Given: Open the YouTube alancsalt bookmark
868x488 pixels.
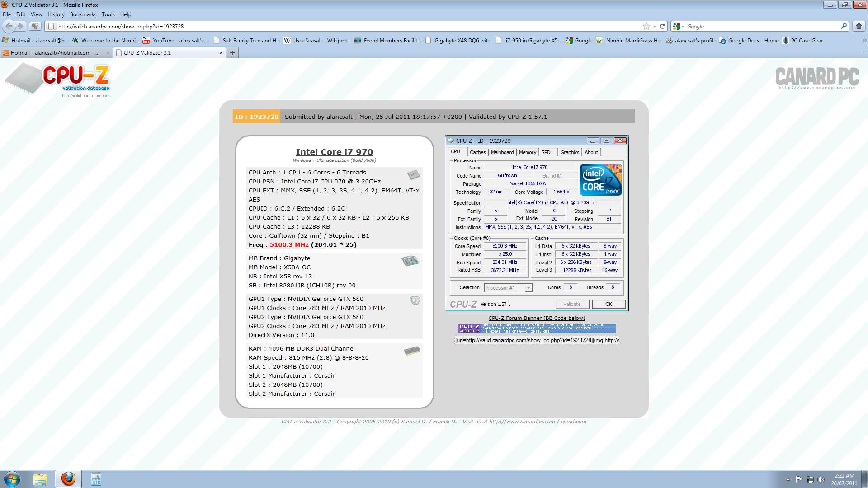Looking at the screenshot, I should pos(176,40).
